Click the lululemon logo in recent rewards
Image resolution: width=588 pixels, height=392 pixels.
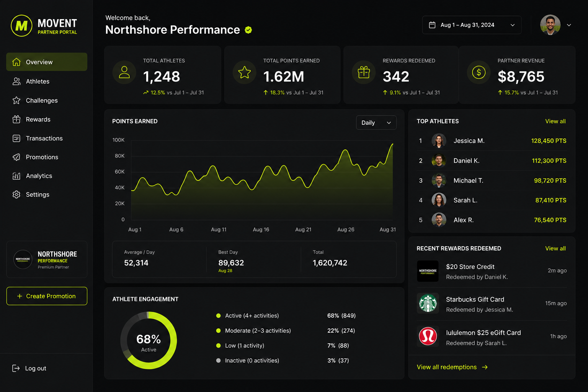428,336
